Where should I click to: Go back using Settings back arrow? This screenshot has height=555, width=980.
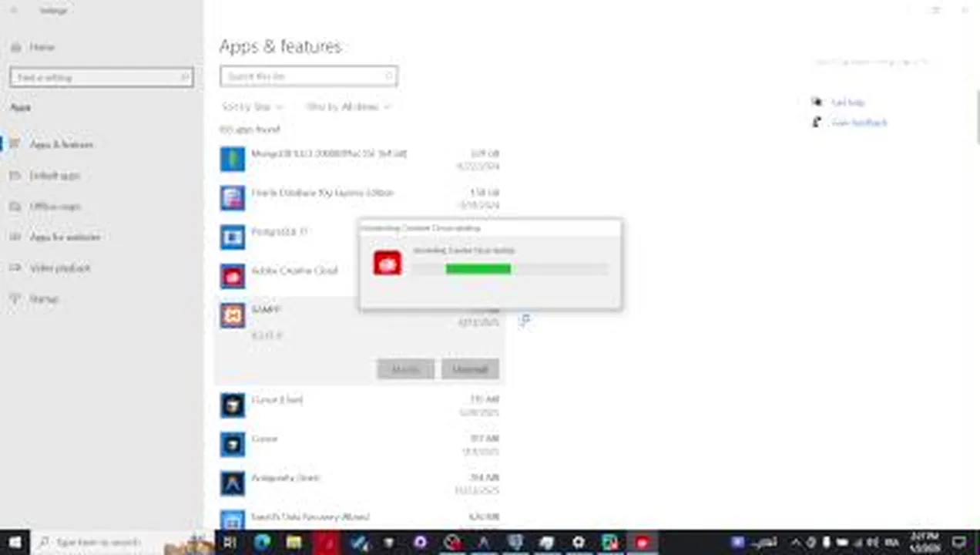click(x=15, y=11)
